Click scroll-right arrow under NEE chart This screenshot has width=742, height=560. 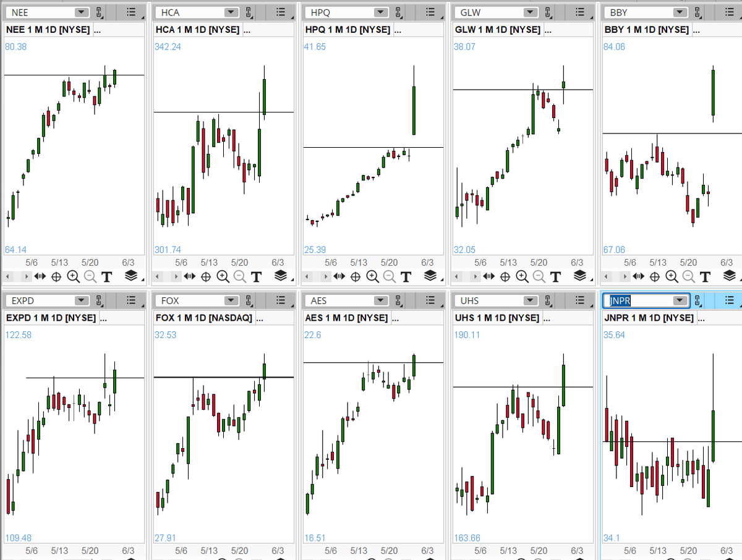27,276
